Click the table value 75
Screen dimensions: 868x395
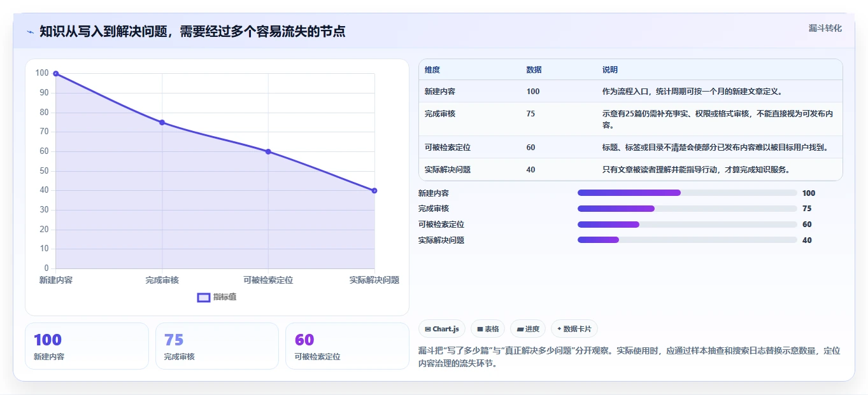(x=531, y=114)
